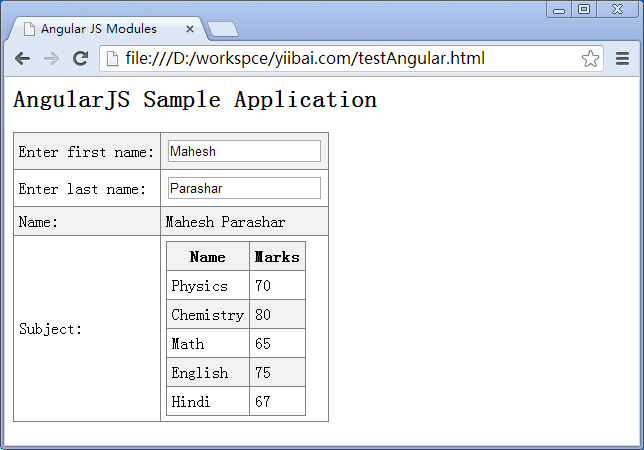Click the Name column header
This screenshot has width=644, height=450.
[207, 257]
